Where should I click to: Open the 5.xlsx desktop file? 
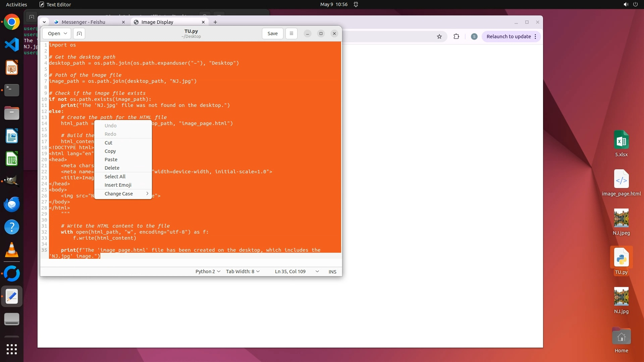(x=621, y=140)
